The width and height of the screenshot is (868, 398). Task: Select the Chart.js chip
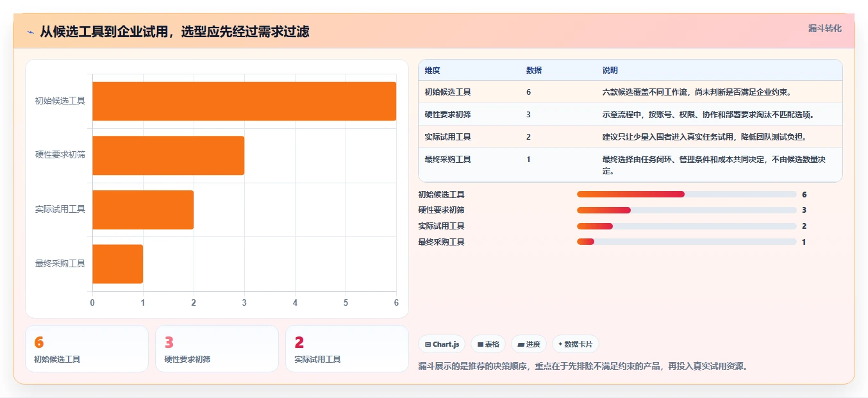click(442, 344)
